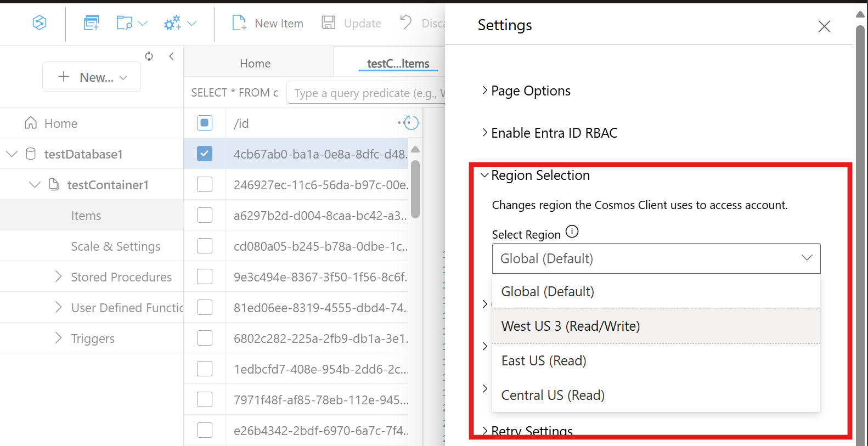Check the 9e3c494e-8367-3f50 row checkbox
The height and width of the screenshot is (446, 868).
click(205, 276)
